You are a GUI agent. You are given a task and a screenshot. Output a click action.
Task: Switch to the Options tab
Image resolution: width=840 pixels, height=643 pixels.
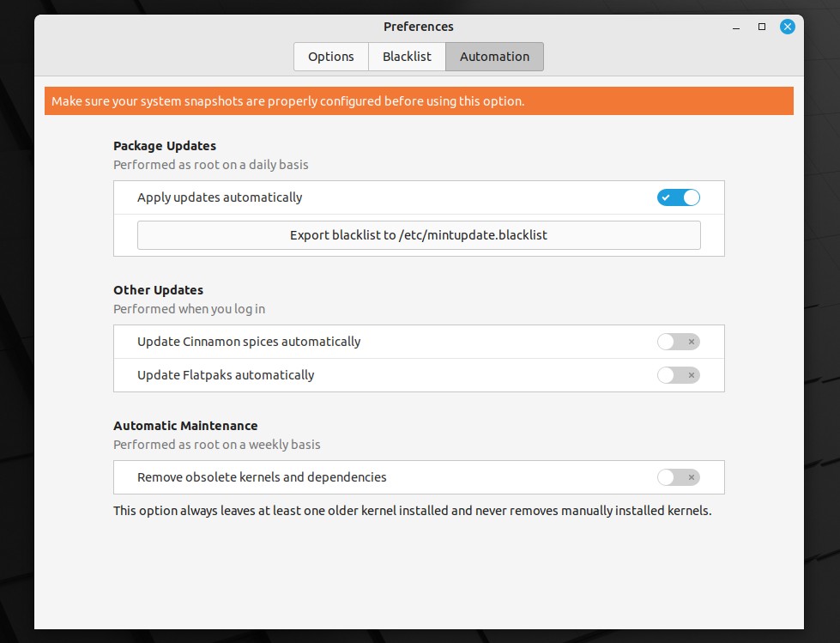pyautogui.click(x=331, y=57)
